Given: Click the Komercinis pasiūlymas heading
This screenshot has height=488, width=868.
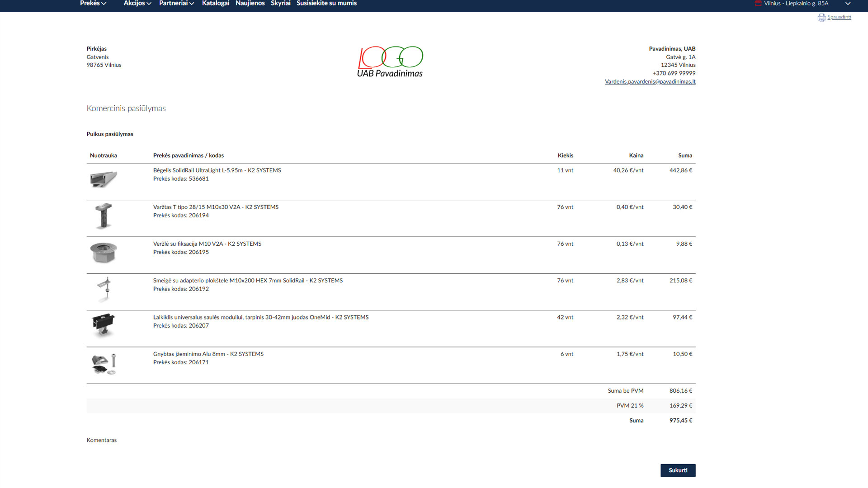Looking at the screenshot, I should 126,108.
